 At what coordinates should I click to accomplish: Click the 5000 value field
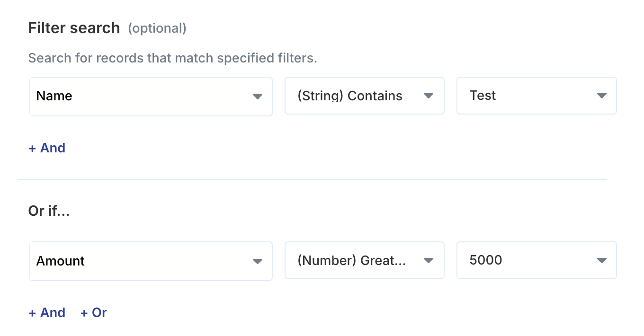526,261
